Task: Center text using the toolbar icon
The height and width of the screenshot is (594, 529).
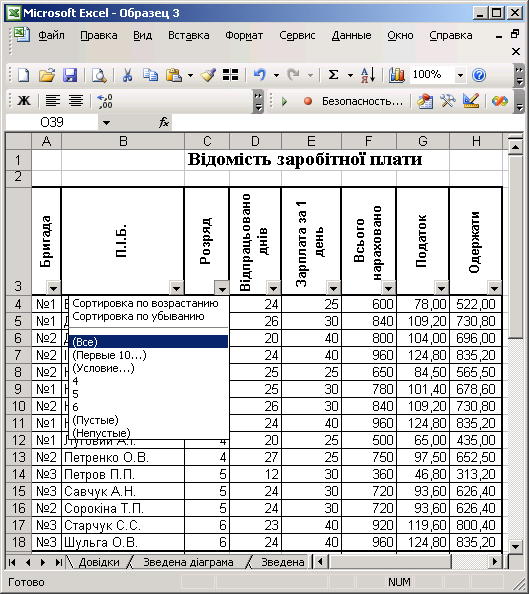Action: [x=76, y=101]
